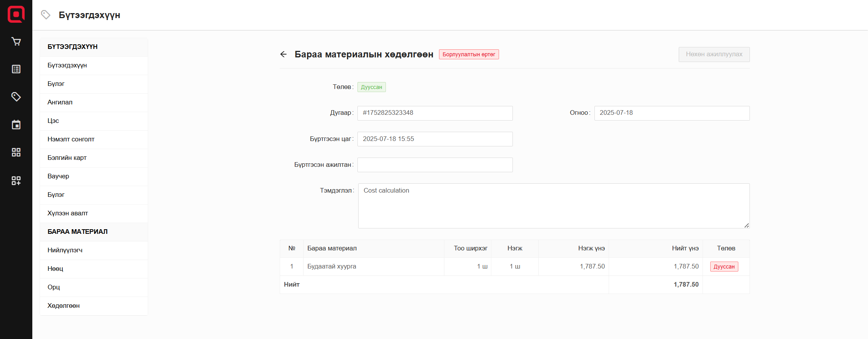The height and width of the screenshot is (339, 868).
Task: Select Цэс from the side menu
Action: coord(53,121)
